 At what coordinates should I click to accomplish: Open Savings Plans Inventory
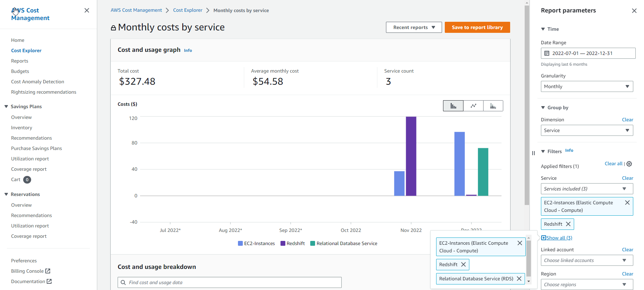pyautogui.click(x=21, y=128)
